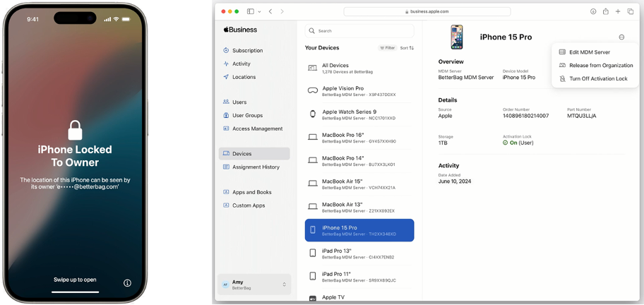Click the device Search field
The height and width of the screenshot is (305, 644).
click(x=359, y=31)
